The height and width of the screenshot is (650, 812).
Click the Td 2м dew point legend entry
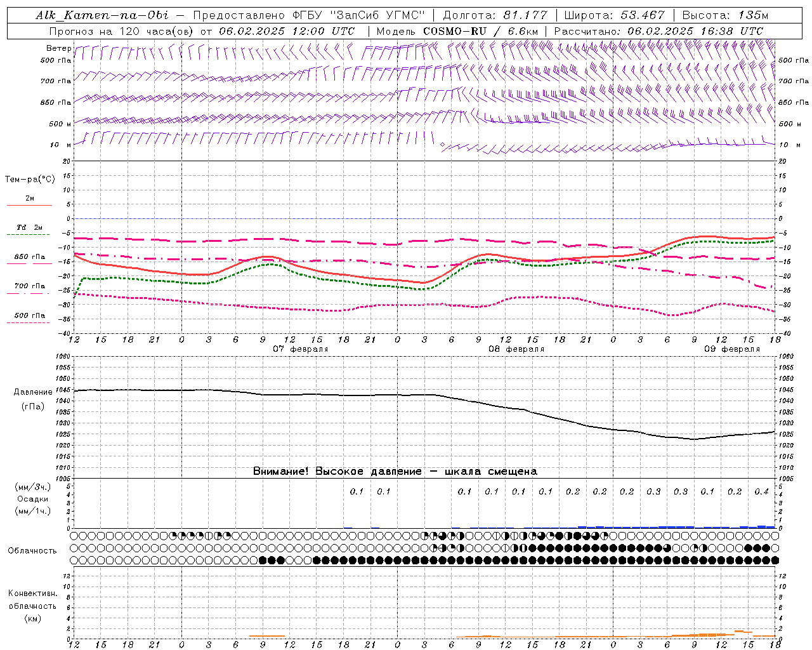[29, 227]
